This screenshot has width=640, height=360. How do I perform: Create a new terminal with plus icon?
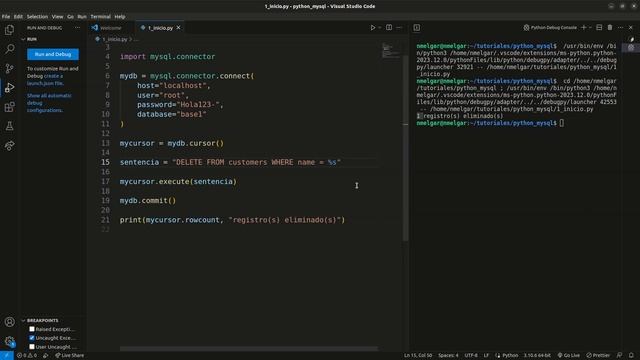coord(584,27)
